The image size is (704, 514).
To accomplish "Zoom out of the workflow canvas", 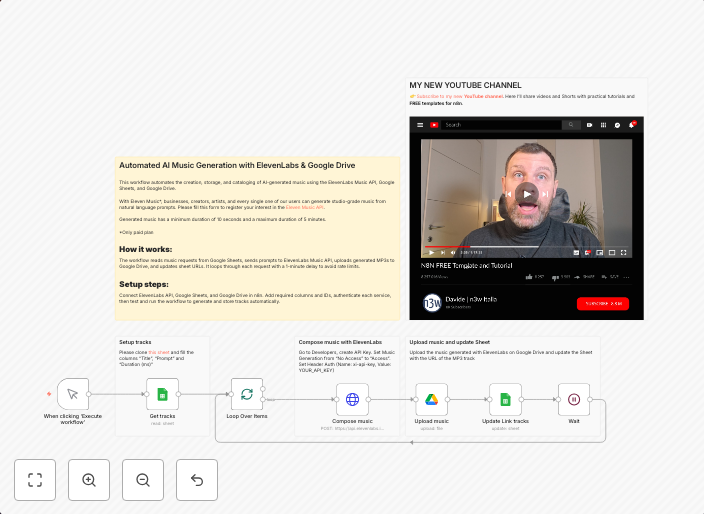I will point(143,480).
